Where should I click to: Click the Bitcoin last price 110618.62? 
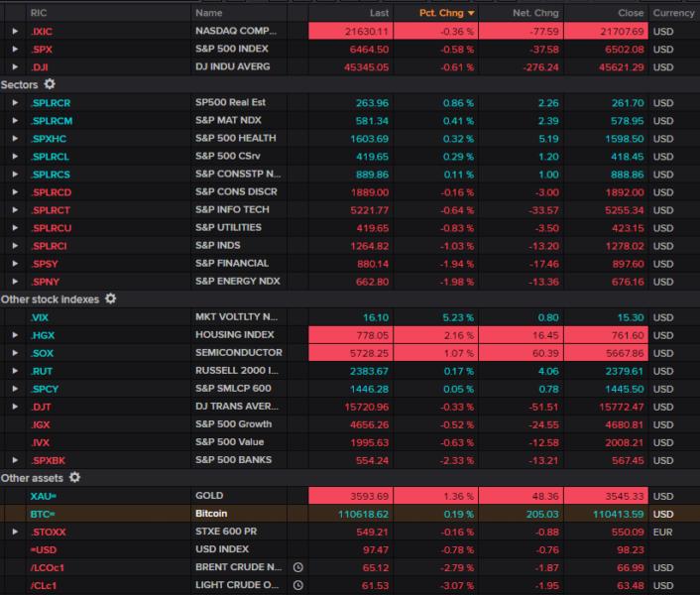point(364,514)
